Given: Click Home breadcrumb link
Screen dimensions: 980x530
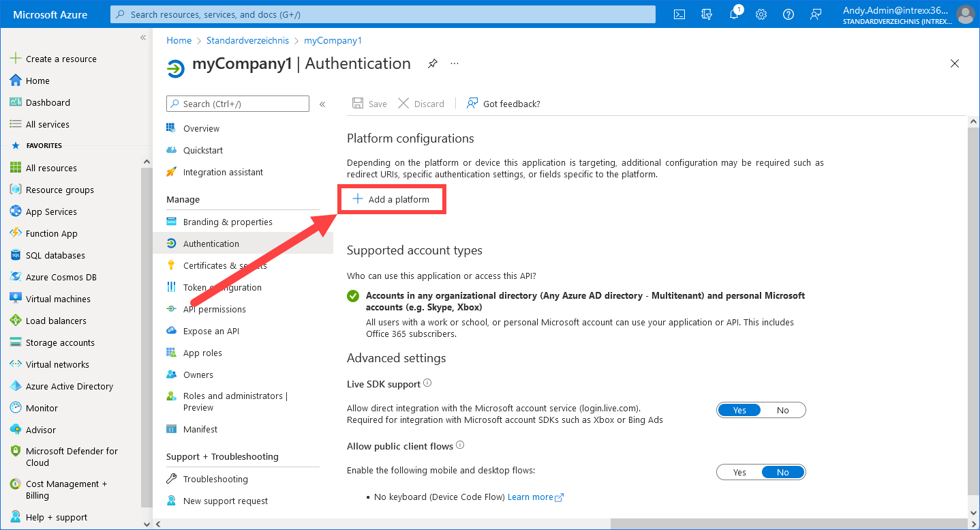Looking at the screenshot, I should (179, 40).
